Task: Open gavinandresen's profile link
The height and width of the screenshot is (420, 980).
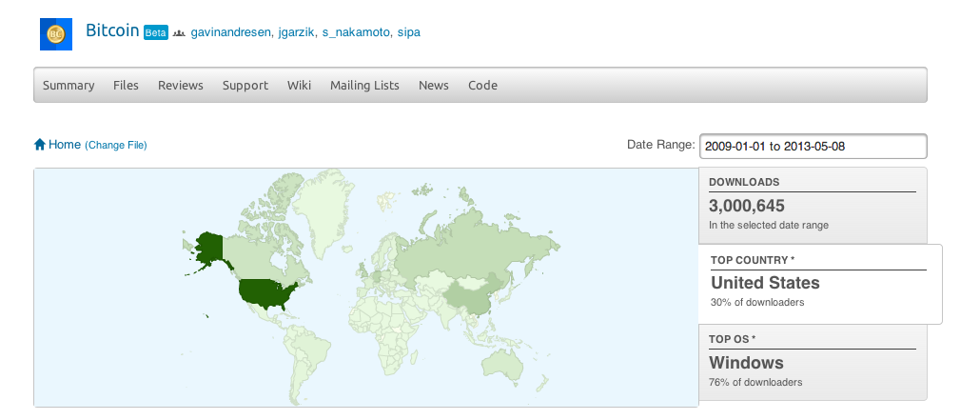Action: [231, 32]
